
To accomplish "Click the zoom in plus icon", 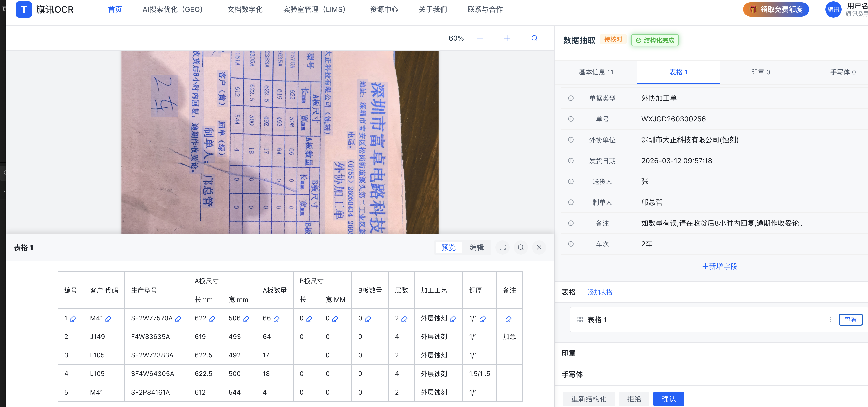I will click(507, 38).
